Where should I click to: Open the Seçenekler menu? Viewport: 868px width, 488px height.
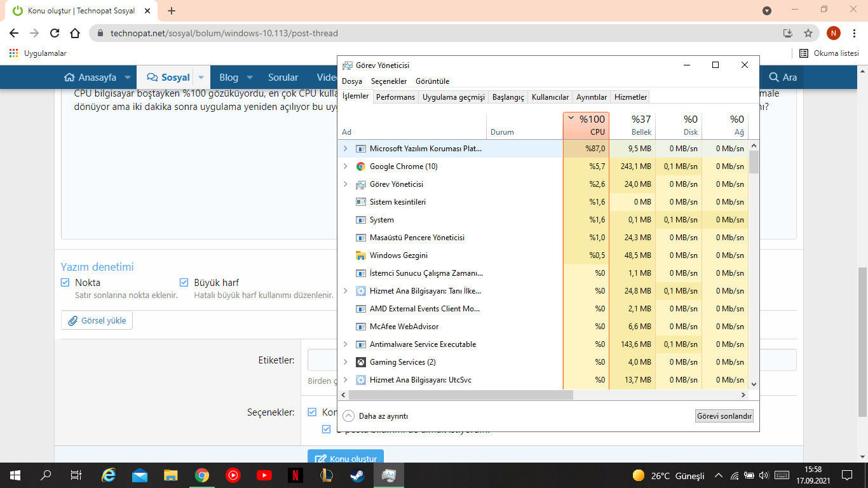pos(389,81)
